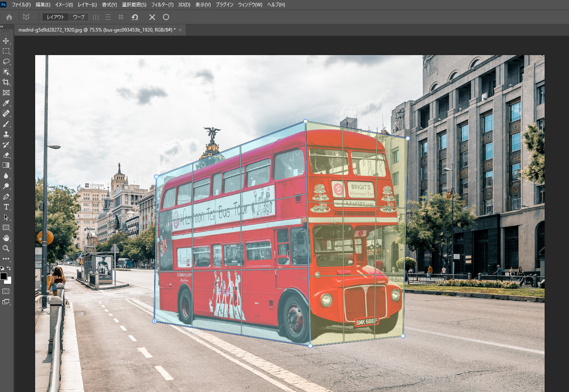This screenshot has height=392, width=569.
Task: Select the Clone Stamp tool
Action: click(x=6, y=134)
